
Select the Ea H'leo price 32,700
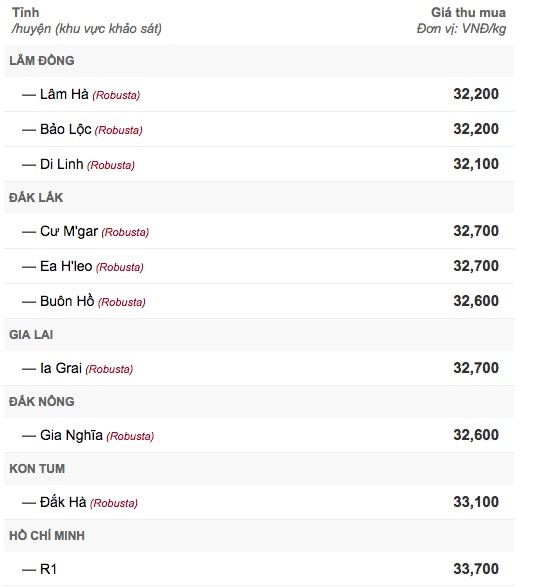click(476, 266)
